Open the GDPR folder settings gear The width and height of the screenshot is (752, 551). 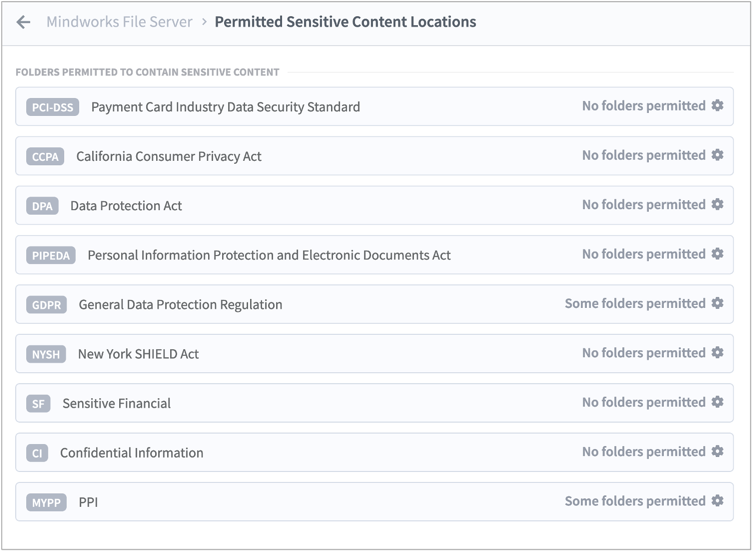coord(717,304)
